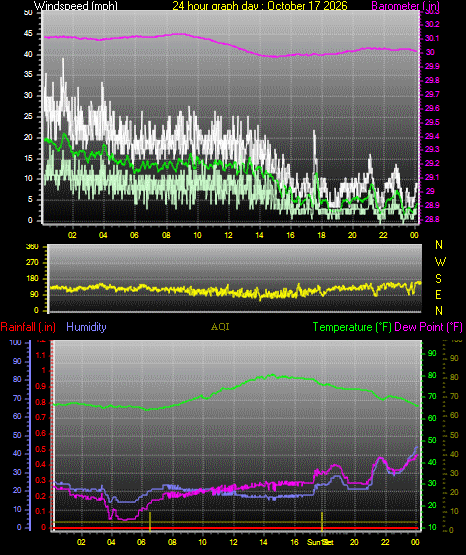This screenshot has width=466, height=555.
Task: Click the 'Windspeed (mph)' axis title
Action: point(75,5)
